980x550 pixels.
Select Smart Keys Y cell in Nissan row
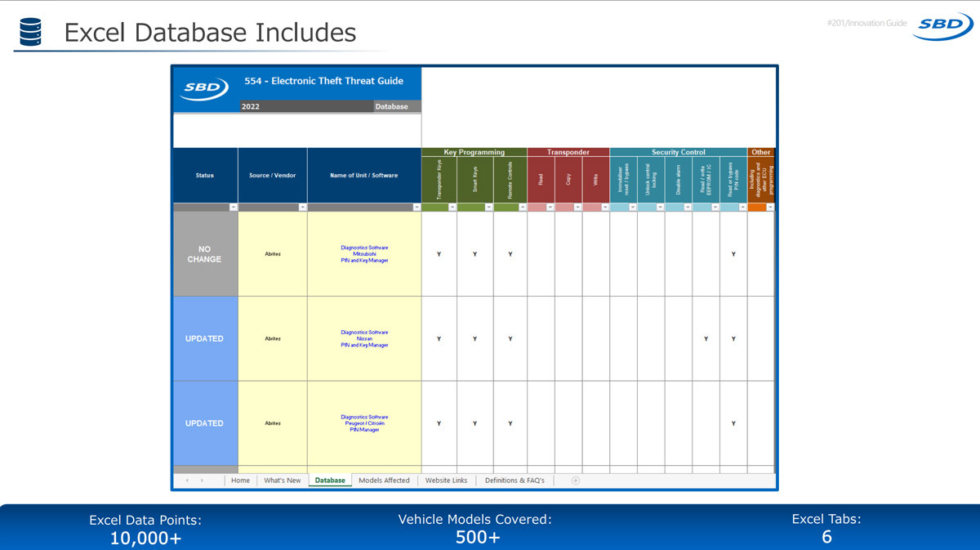(475, 338)
